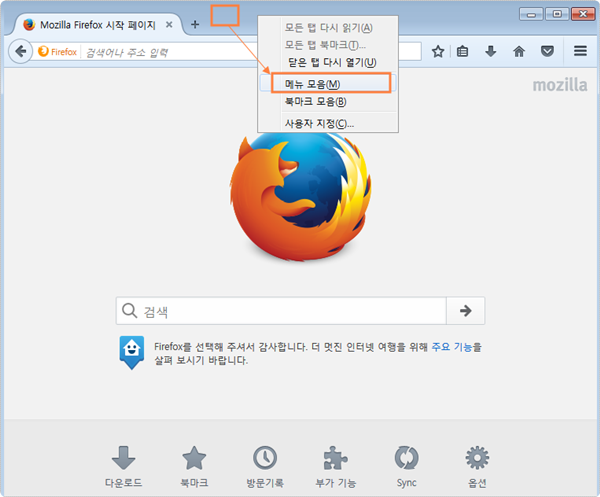Click the large Firefox logo
The height and width of the screenshot is (497, 600).
[300, 195]
